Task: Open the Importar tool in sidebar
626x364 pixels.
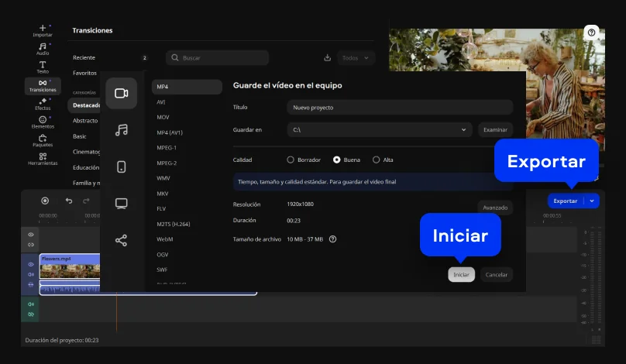Action: pos(43,30)
